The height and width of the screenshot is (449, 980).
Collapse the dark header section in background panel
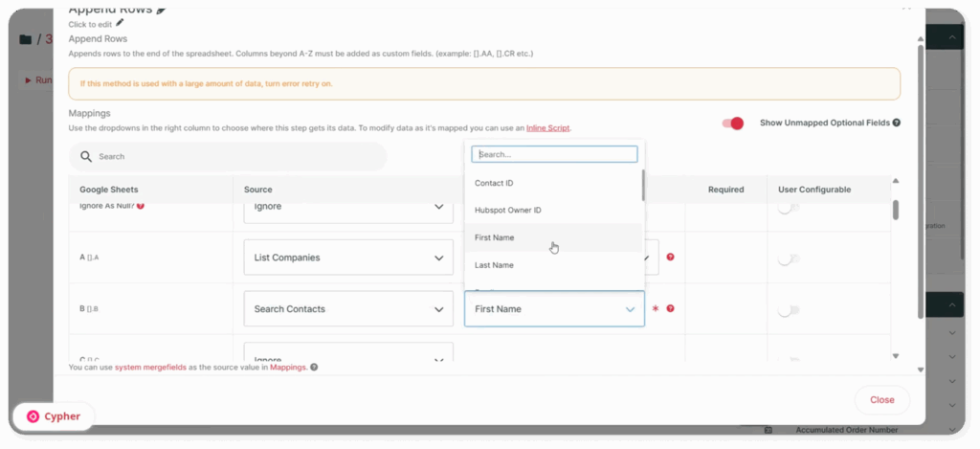pyautogui.click(x=952, y=38)
